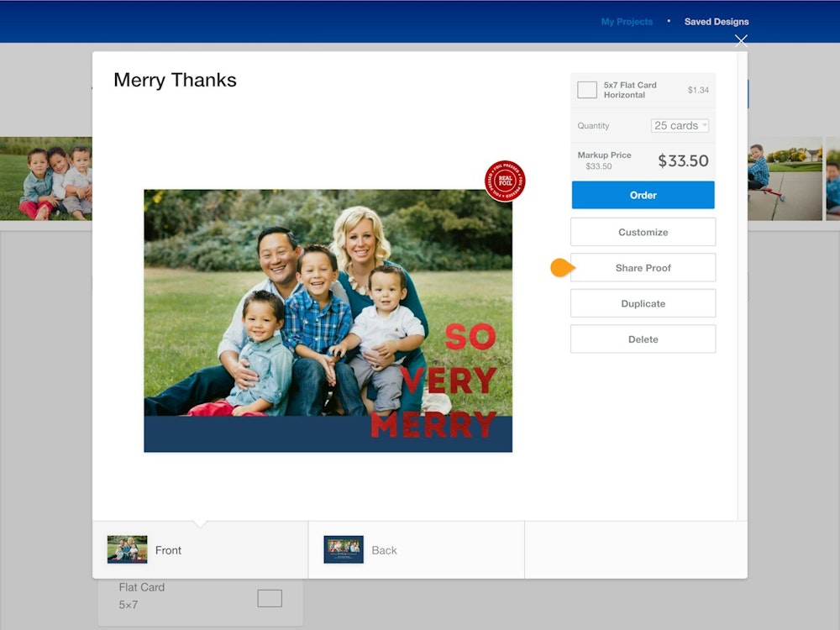This screenshot has height=630, width=840.
Task: Click the So Very Merry card preview
Action: 328,321
